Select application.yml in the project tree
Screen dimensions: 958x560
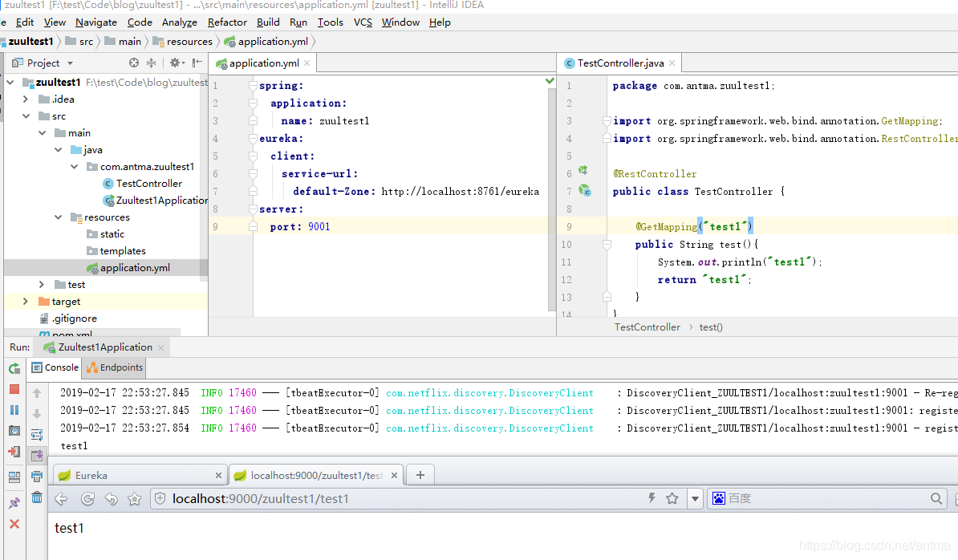coord(135,268)
